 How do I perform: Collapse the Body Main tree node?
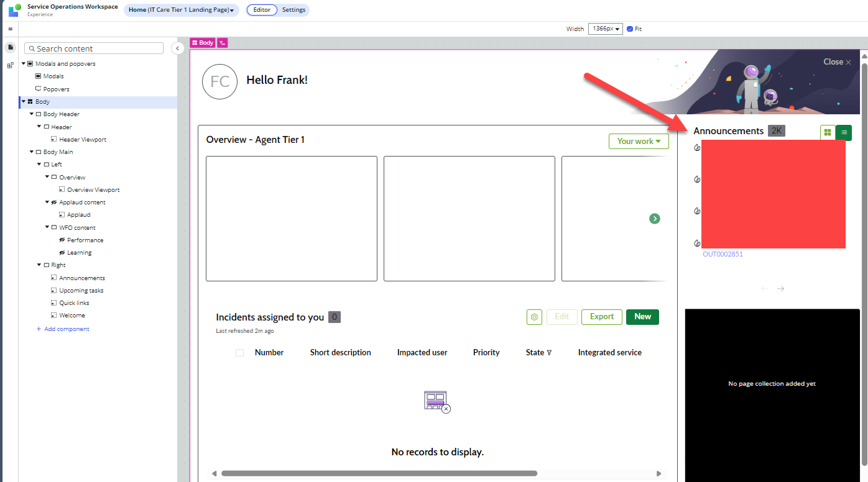[x=30, y=152]
